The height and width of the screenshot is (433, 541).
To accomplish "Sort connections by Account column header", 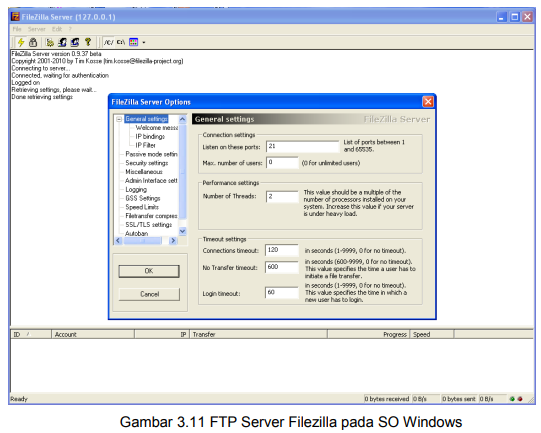I will 93,334.
